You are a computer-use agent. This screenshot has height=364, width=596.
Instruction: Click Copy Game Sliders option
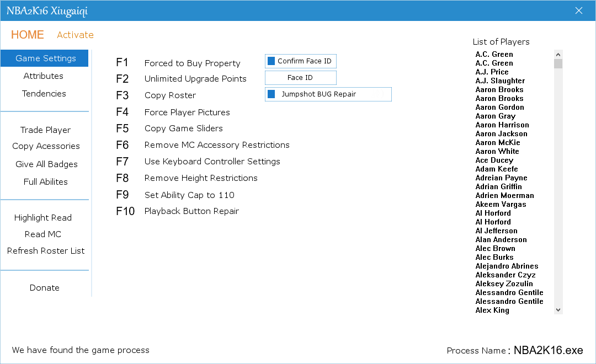(x=184, y=129)
